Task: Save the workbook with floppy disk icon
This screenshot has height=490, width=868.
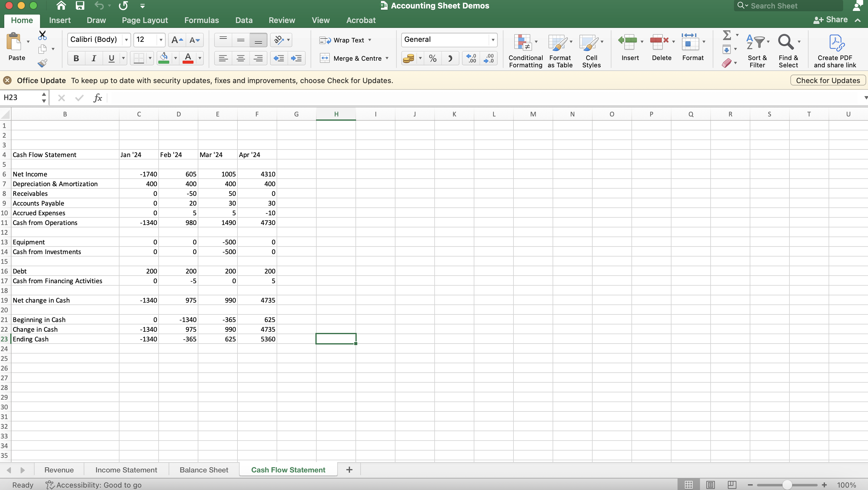Action: [80, 5]
